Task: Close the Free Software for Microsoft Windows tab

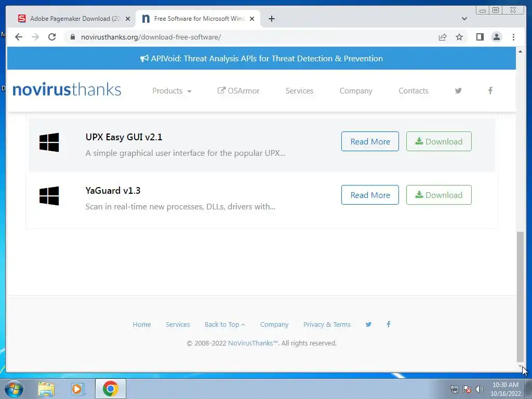Action: click(x=252, y=19)
